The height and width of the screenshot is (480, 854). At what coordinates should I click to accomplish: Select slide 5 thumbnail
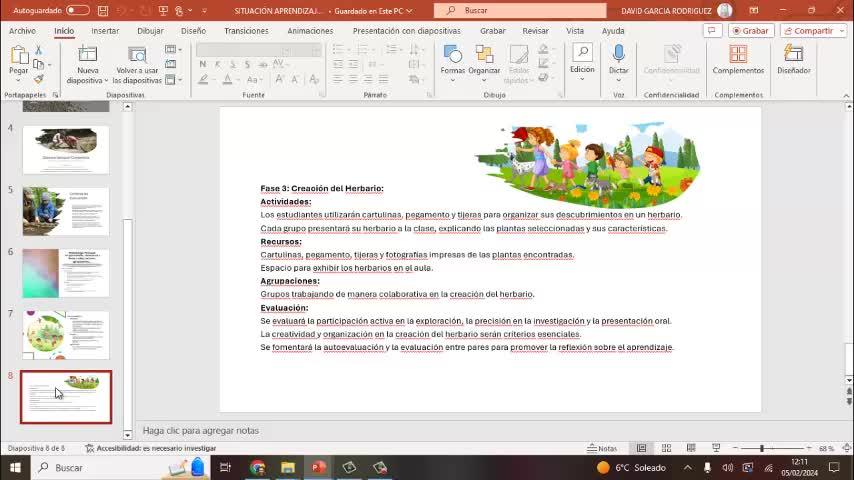click(66, 211)
